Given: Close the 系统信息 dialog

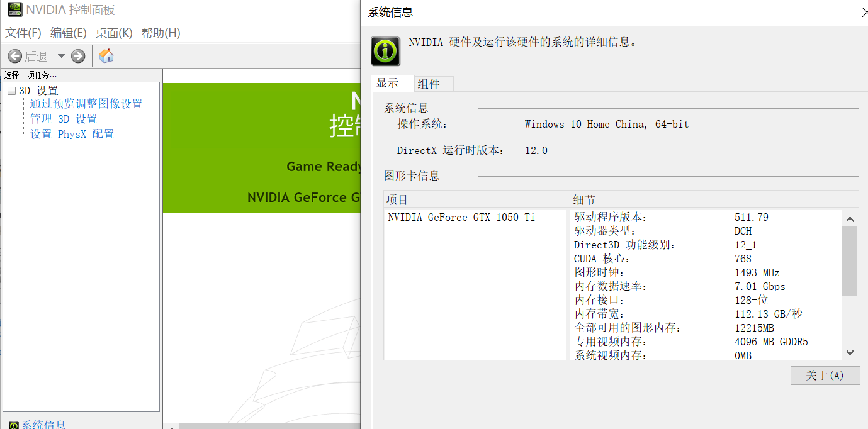Looking at the screenshot, I should point(864,12).
